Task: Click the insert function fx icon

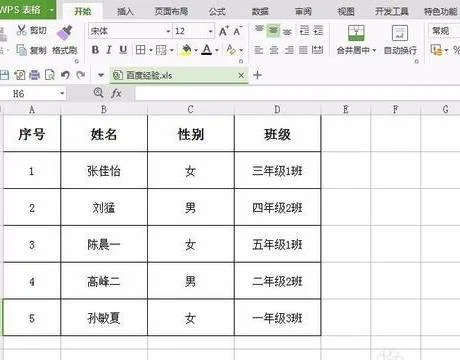Action: click(116, 93)
